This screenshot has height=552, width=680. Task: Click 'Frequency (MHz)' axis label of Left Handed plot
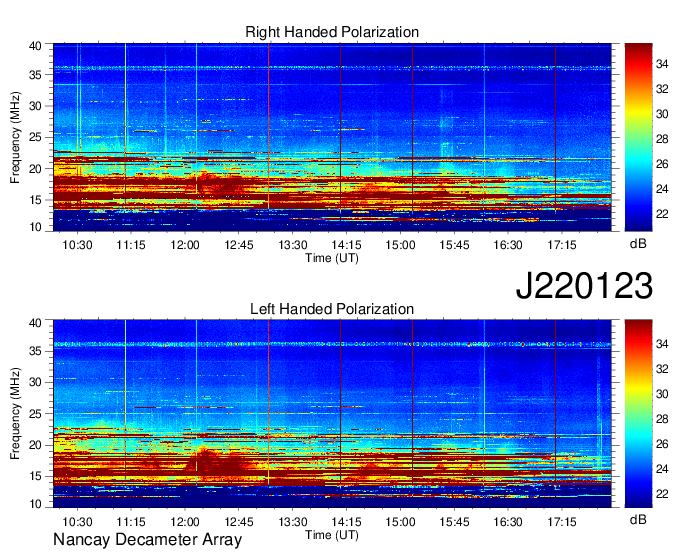coord(15,414)
